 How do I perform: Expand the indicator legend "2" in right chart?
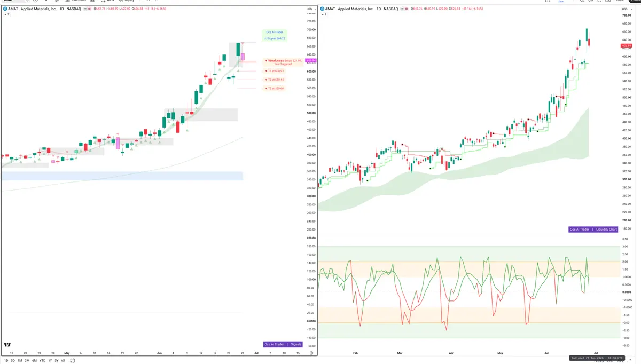(324, 14)
